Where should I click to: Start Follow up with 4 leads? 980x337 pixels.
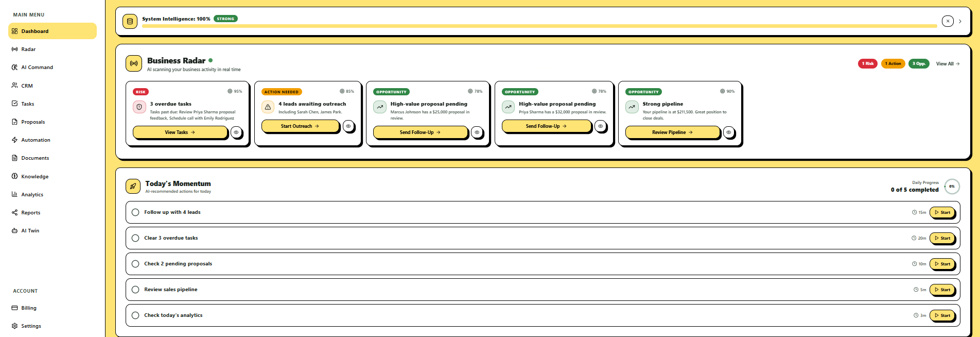(x=942, y=212)
